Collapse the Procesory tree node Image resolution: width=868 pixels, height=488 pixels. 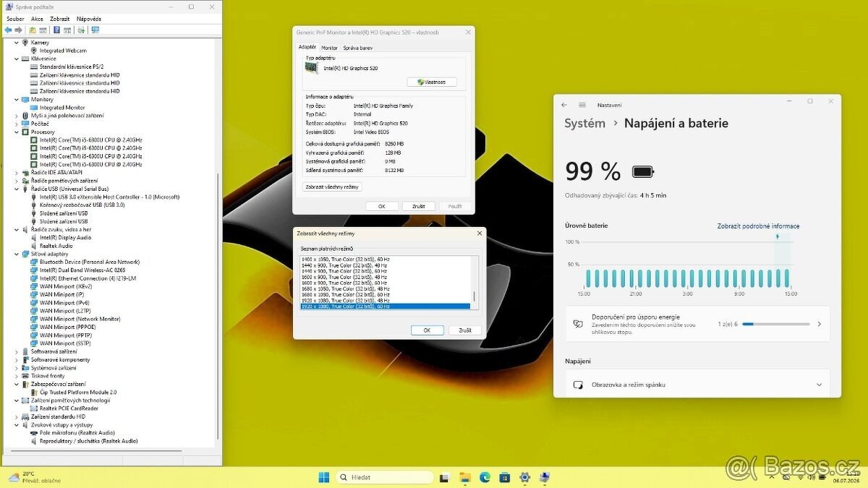coord(16,132)
